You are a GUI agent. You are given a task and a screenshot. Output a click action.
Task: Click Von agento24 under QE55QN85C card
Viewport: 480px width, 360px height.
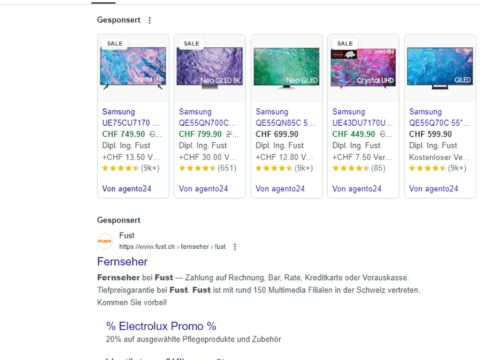280,189
